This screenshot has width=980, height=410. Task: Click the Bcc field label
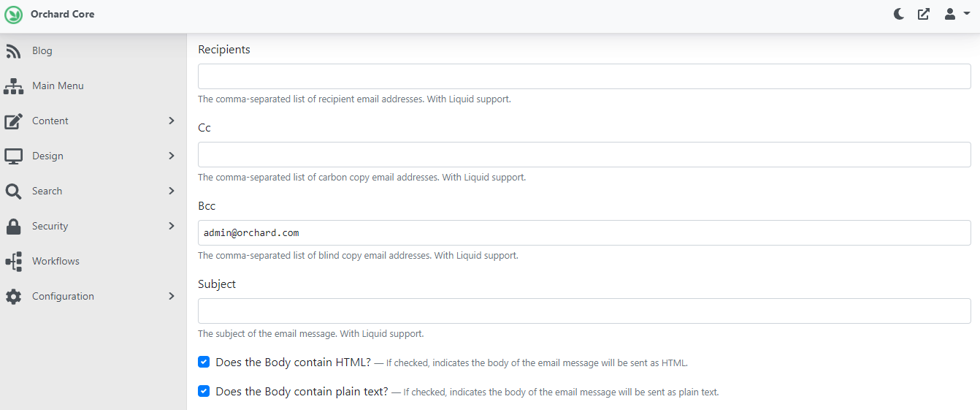pyautogui.click(x=207, y=206)
